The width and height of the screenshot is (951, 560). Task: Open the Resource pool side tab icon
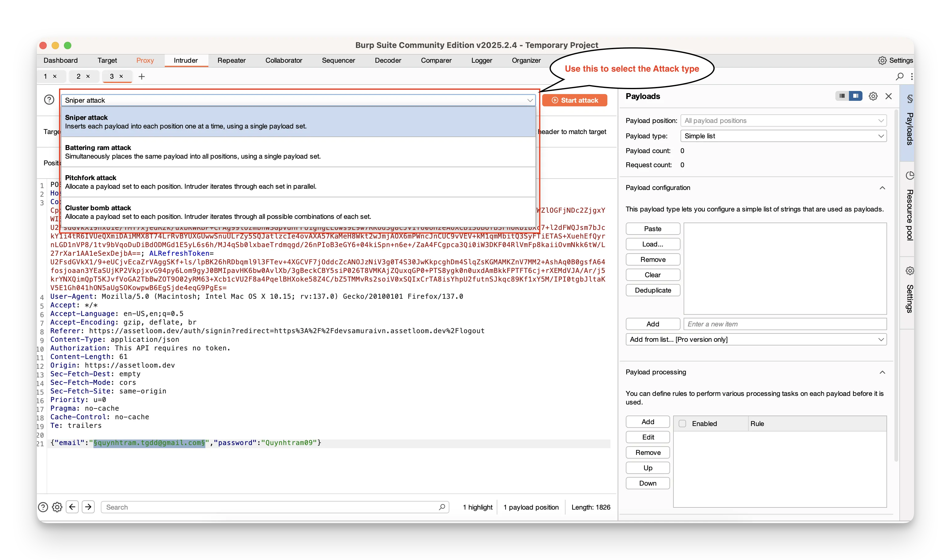tap(910, 176)
